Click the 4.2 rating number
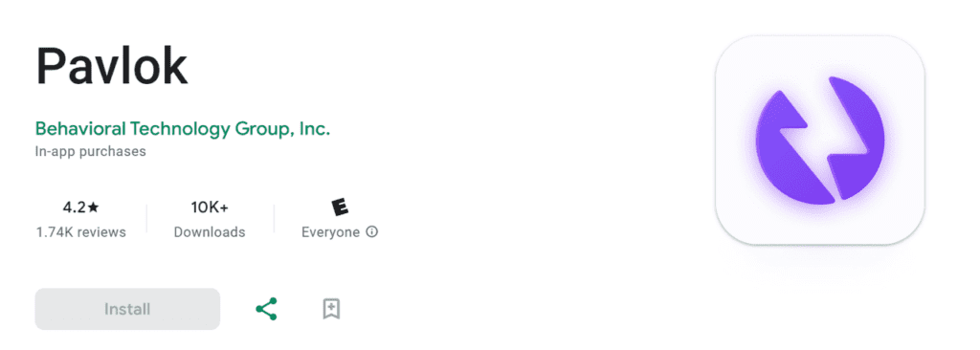Image resolution: width=980 pixels, height=350 pixels. tap(75, 208)
